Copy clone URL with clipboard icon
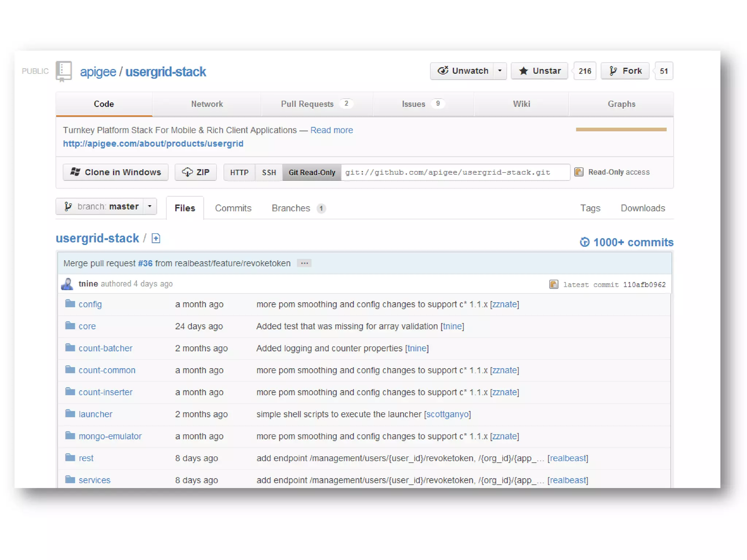 click(579, 172)
